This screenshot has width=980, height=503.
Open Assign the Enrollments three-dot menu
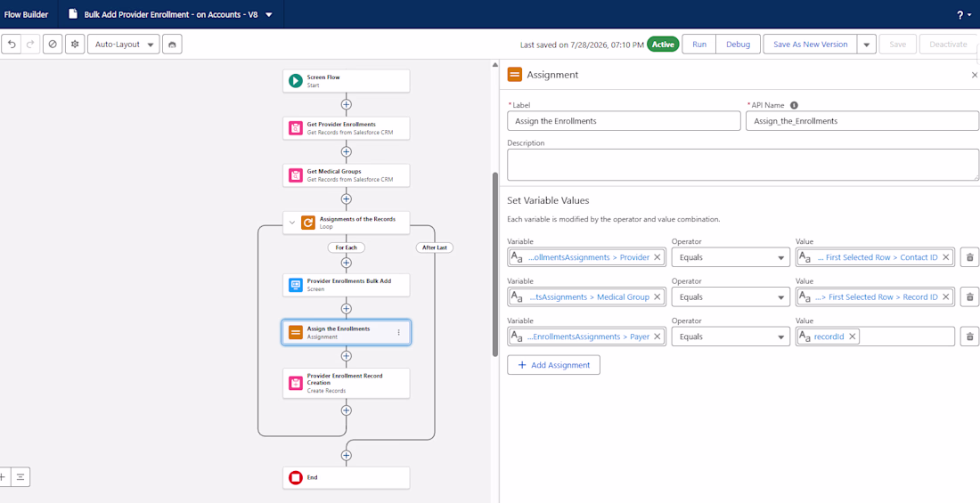pyautogui.click(x=399, y=332)
